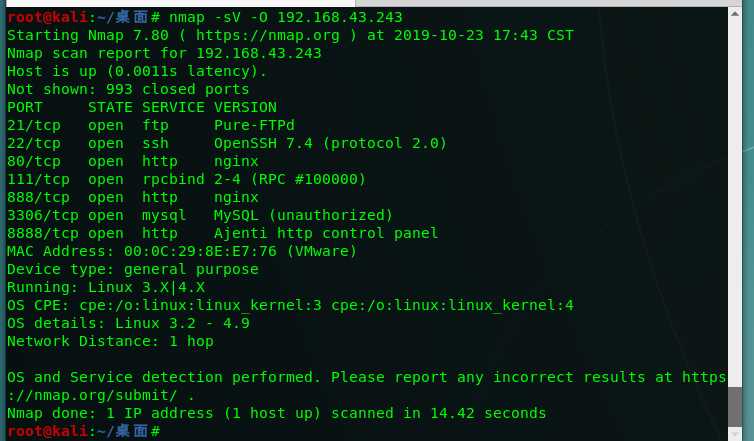Click the Network Distance: 1 hop line
Image resolution: width=754 pixels, height=441 pixels.
point(110,341)
